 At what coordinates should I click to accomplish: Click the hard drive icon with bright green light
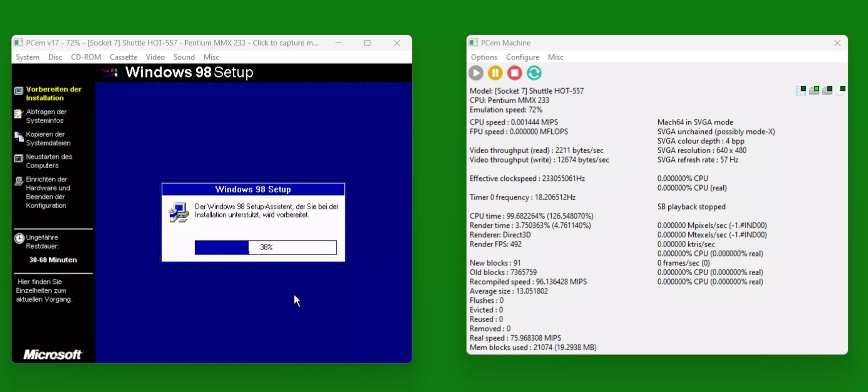pos(814,90)
